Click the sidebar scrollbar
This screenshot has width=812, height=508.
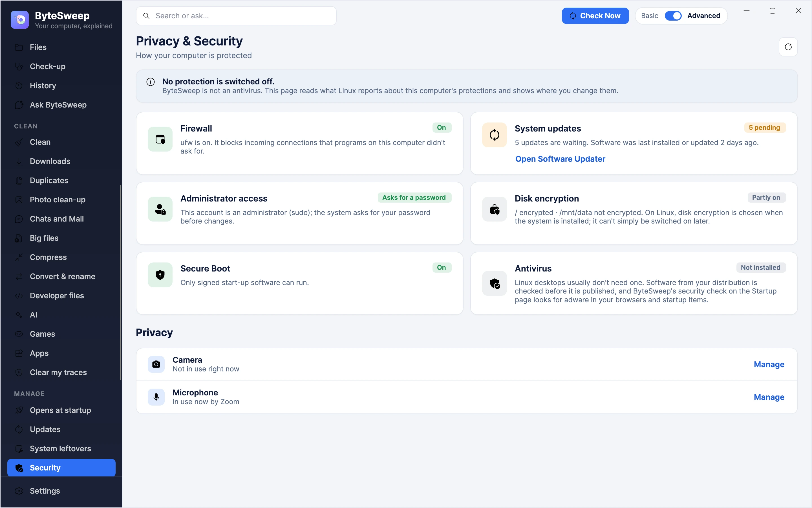(120, 282)
